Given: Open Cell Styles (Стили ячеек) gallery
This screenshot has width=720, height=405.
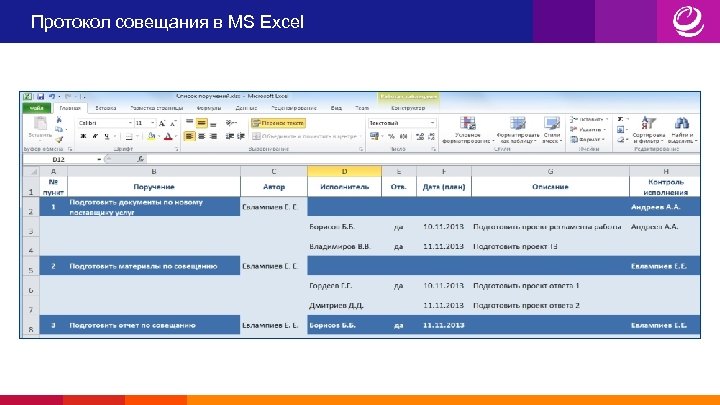Looking at the screenshot, I should 551,129.
